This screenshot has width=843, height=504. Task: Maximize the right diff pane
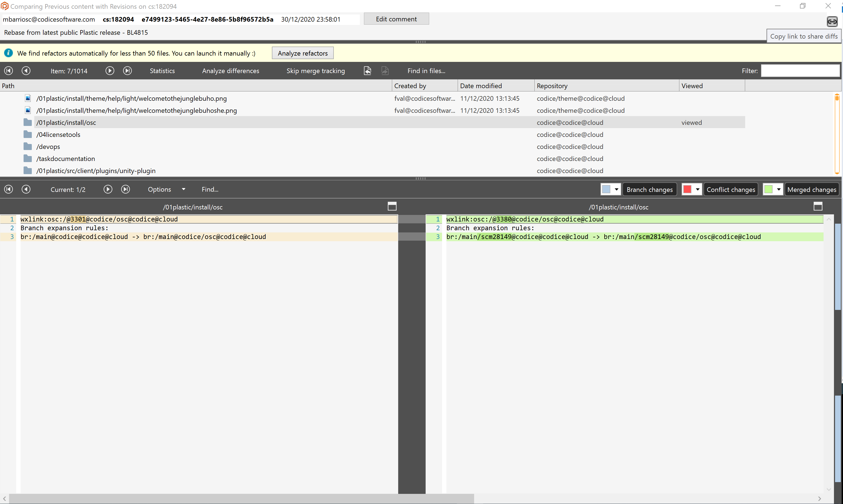(818, 206)
